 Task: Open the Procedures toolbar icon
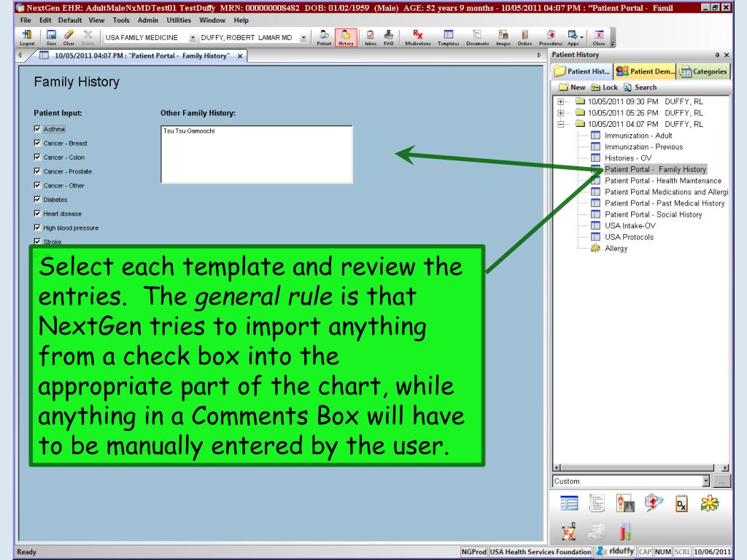(551, 37)
